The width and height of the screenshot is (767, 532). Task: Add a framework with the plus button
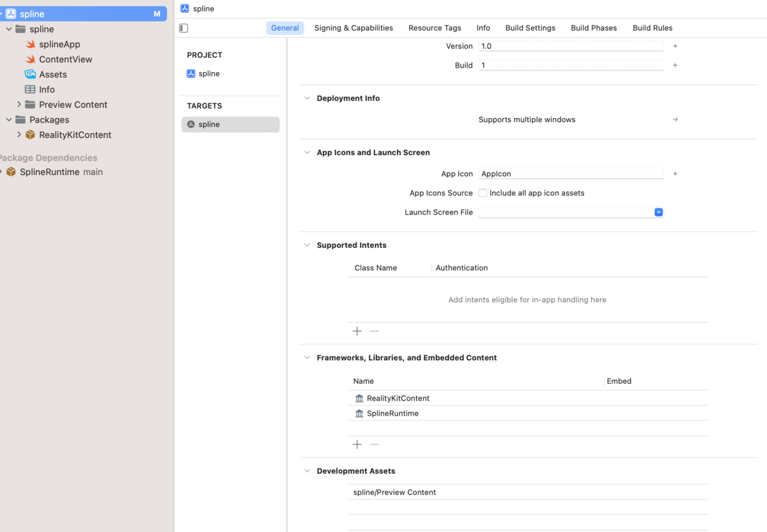point(357,444)
